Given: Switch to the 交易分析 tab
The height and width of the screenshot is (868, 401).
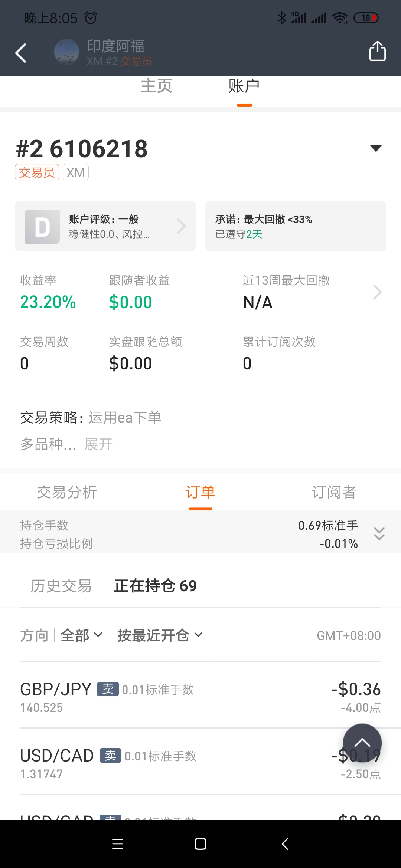Looking at the screenshot, I should coord(67,492).
